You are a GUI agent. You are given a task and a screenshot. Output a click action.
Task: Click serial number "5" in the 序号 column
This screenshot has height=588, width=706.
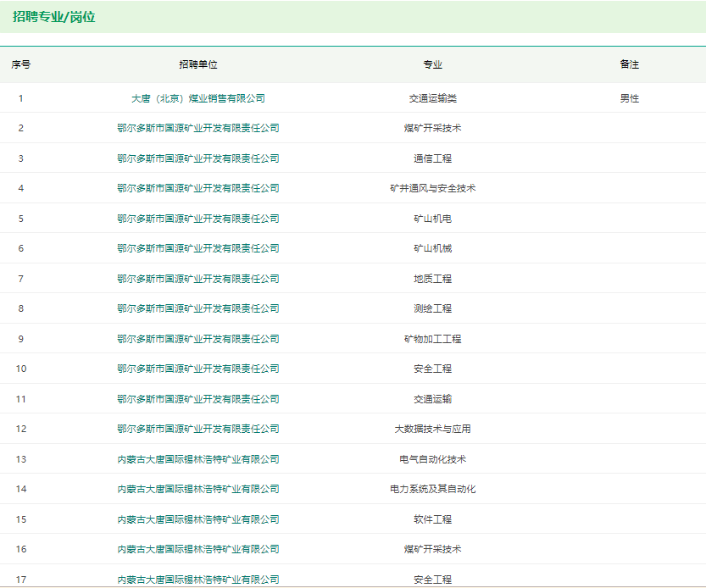[20, 219]
